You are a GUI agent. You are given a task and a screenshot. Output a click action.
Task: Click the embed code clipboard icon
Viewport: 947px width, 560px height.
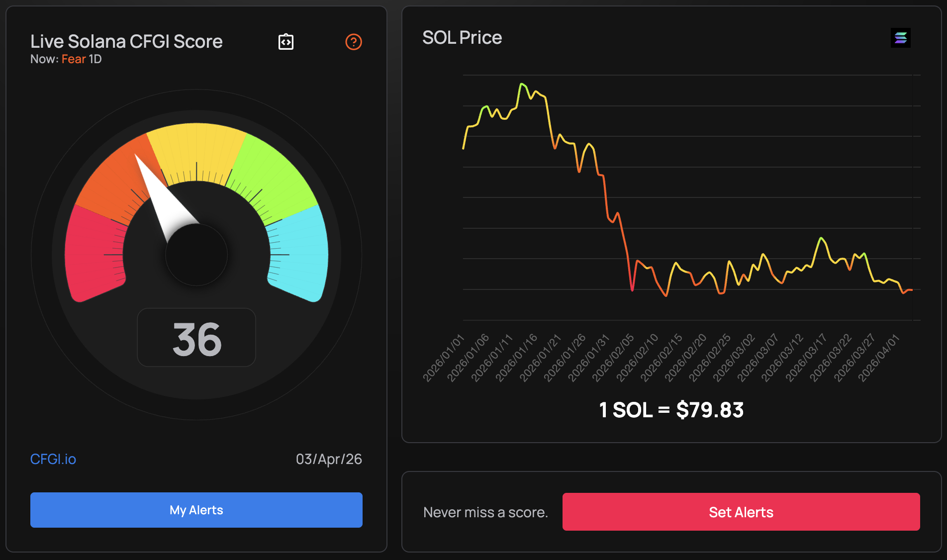[x=286, y=42]
